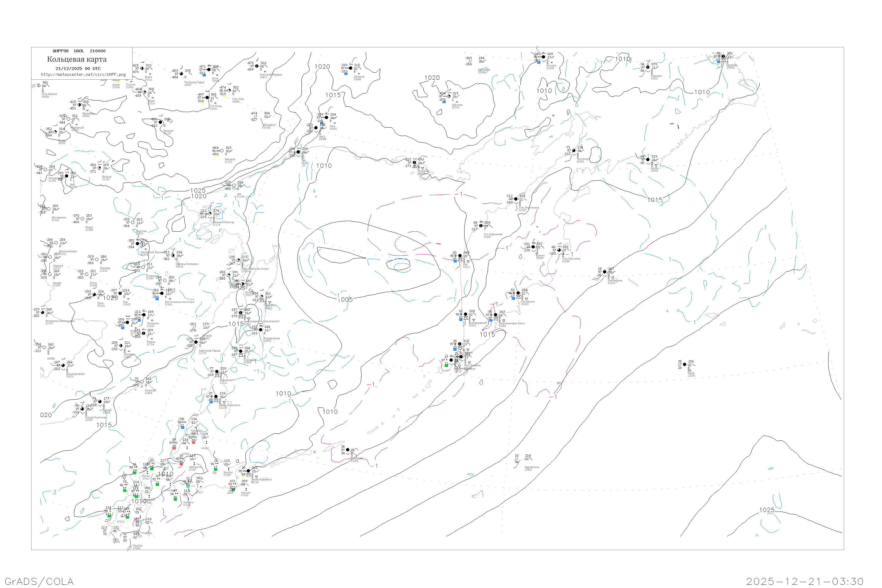Click the Никольское station circle marker
The height and width of the screenshot is (588, 882).
[x=604, y=272]
